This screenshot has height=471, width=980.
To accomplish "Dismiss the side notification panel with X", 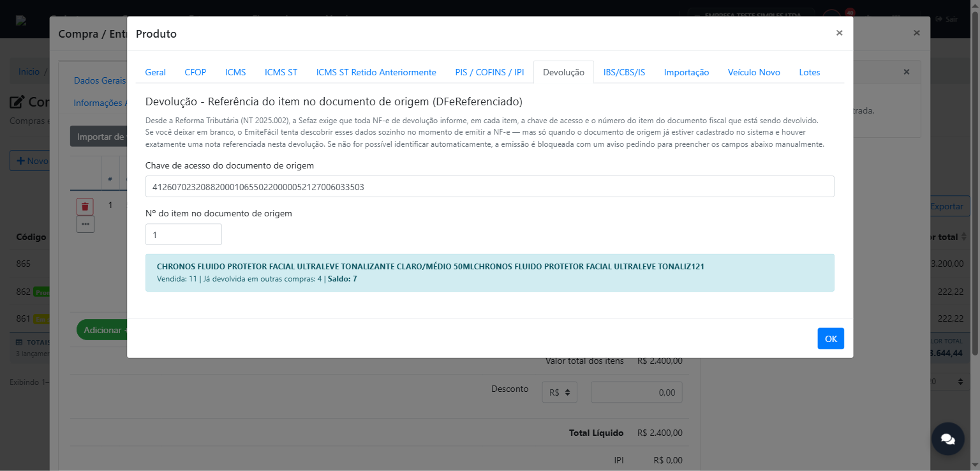I will click(x=906, y=72).
